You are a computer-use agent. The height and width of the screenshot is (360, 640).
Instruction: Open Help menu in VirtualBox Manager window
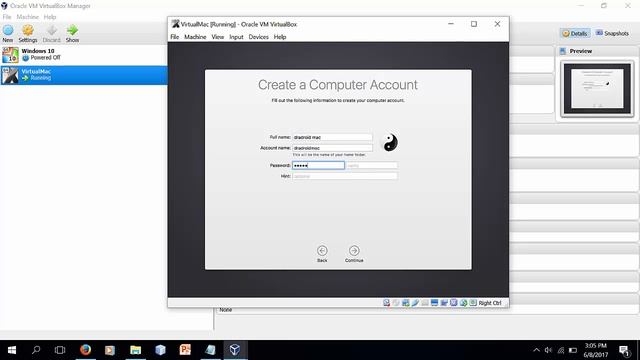[50, 17]
